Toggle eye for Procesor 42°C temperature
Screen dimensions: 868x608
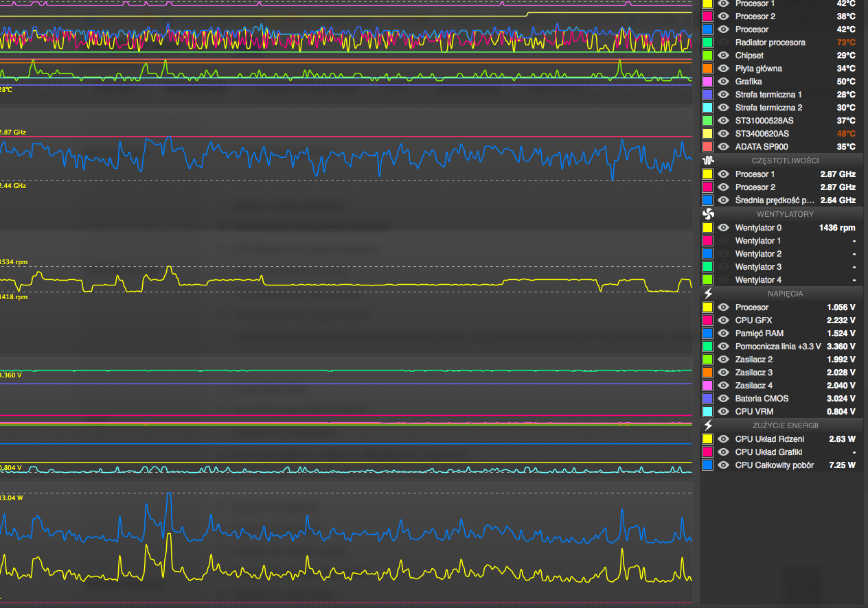pos(723,30)
